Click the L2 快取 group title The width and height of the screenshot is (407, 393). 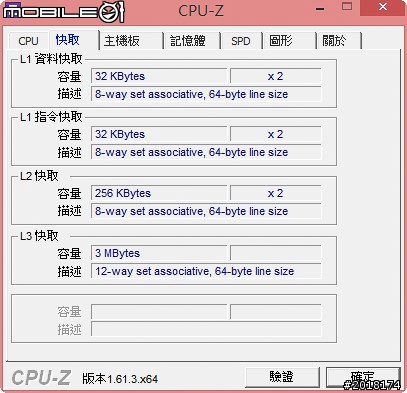[39, 176]
